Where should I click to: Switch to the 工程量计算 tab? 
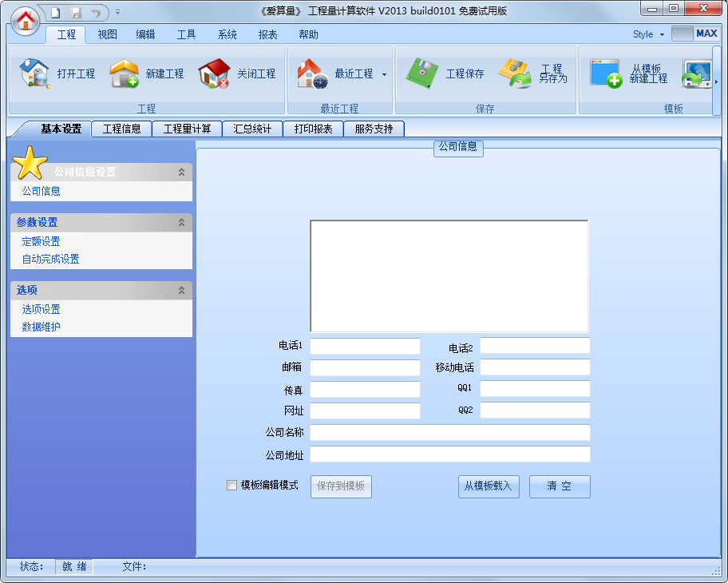click(x=187, y=129)
